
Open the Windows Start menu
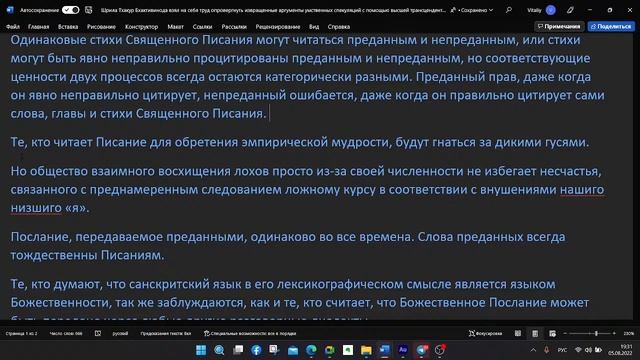tap(201, 350)
